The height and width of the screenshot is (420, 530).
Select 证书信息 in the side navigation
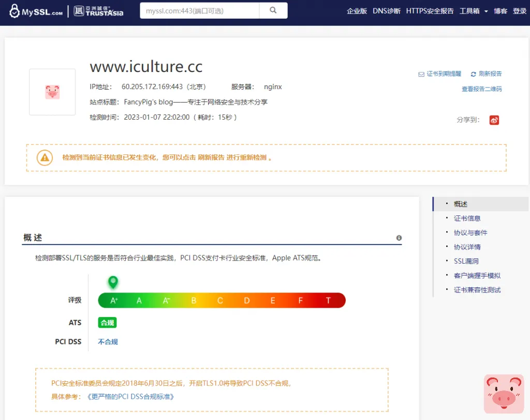pos(467,219)
